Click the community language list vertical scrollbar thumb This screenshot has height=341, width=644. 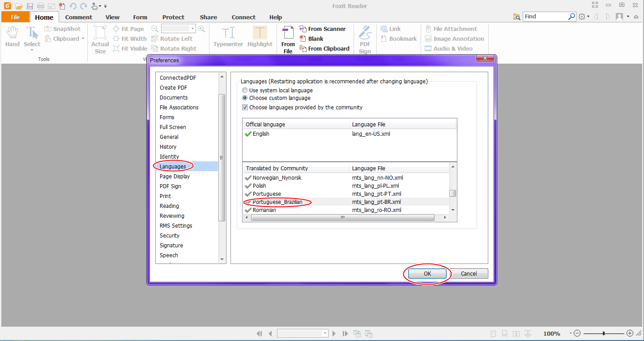[453, 194]
